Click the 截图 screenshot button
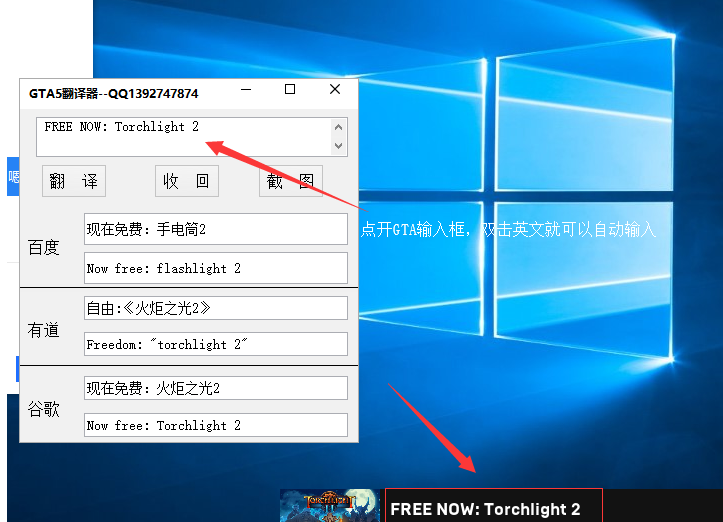 pyautogui.click(x=291, y=181)
